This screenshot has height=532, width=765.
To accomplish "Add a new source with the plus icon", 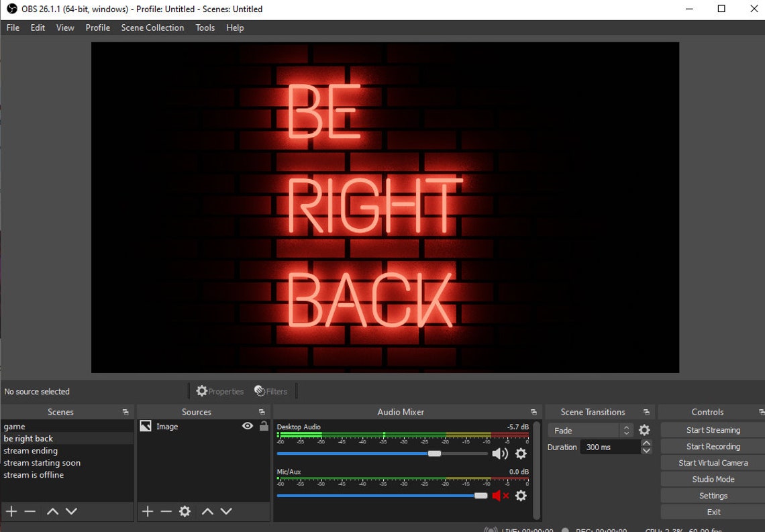I will tap(148, 511).
